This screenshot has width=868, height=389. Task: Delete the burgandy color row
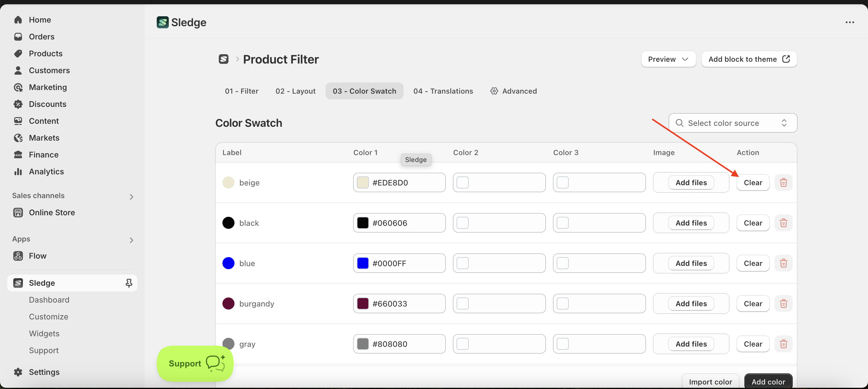783,303
